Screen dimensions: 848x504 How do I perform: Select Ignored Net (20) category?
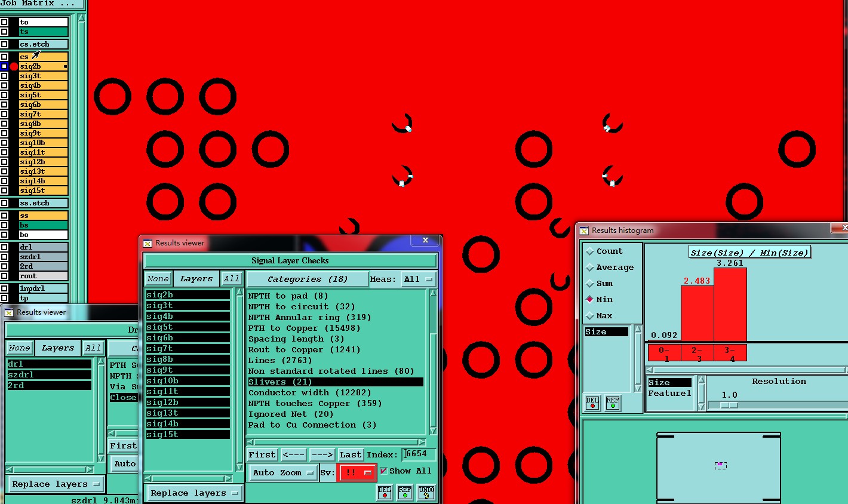pyautogui.click(x=291, y=414)
